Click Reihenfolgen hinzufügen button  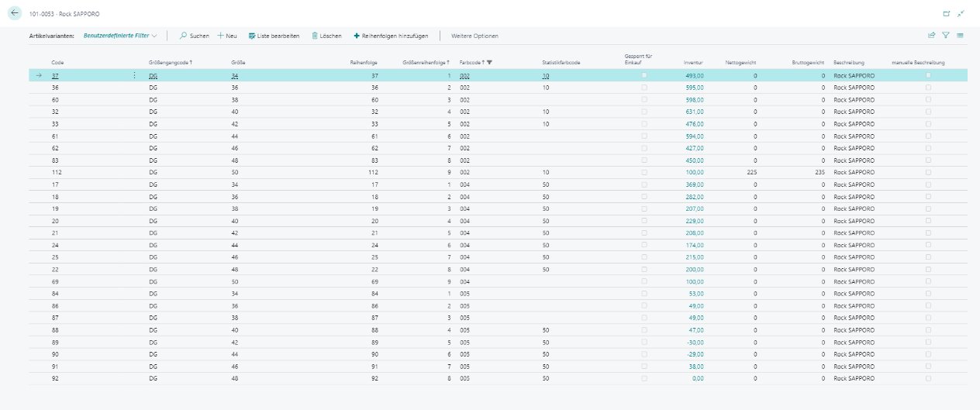click(x=392, y=36)
